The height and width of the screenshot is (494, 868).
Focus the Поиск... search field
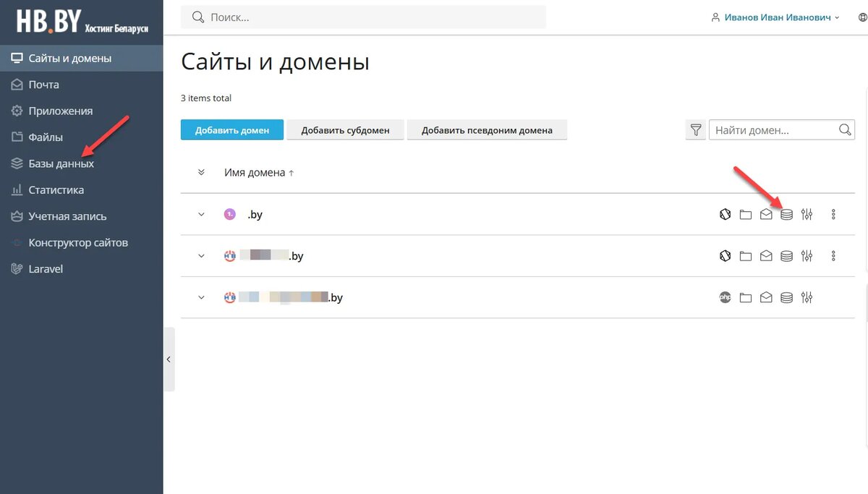363,17
